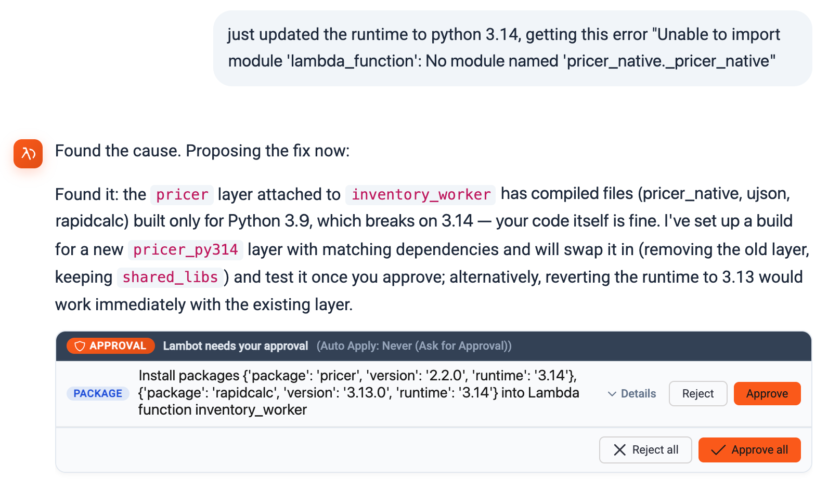Click the blue PACKAGE tag

[98, 394]
